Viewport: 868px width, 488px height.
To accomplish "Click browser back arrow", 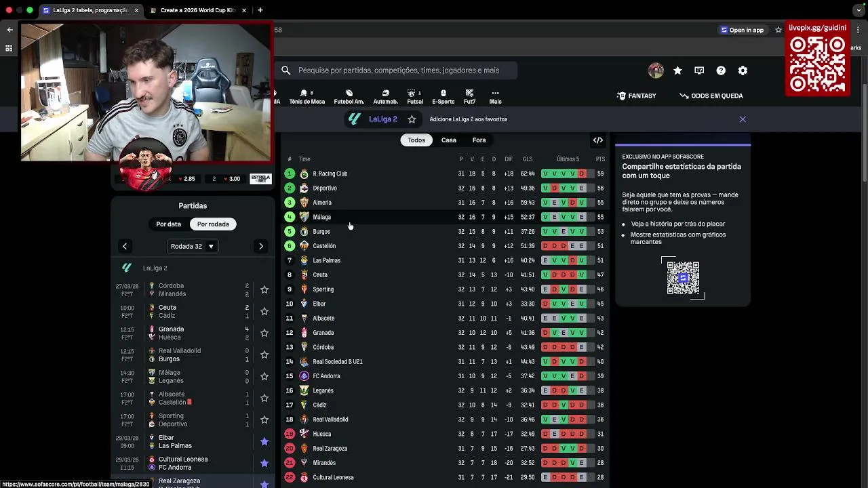I will (9, 30).
